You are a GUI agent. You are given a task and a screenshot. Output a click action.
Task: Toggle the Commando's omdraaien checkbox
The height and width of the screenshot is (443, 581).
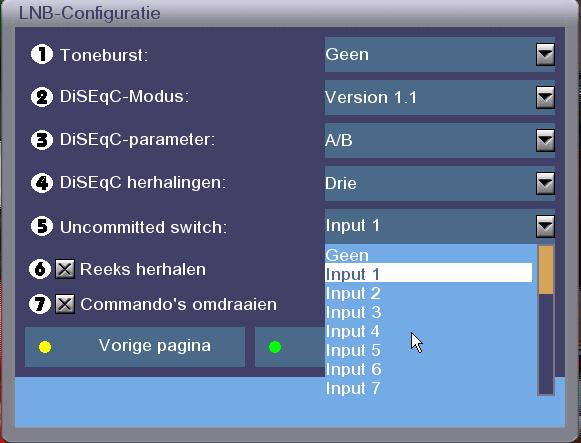tap(65, 304)
